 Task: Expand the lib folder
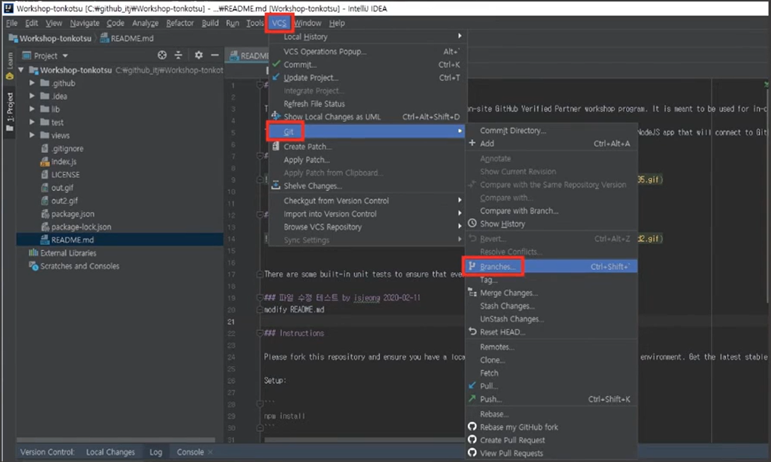[x=32, y=109]
